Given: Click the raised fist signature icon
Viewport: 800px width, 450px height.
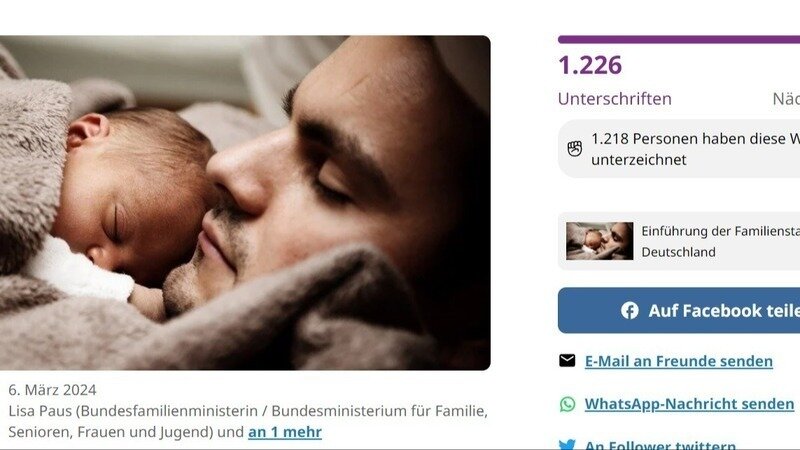Looking at the screenshot, I should click(574, 148).
